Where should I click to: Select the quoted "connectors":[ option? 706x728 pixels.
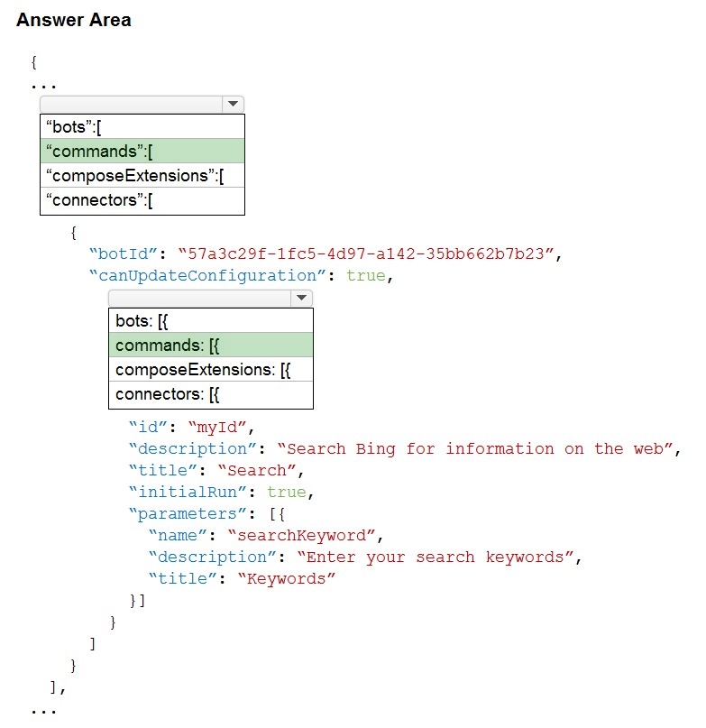point(142,200)
